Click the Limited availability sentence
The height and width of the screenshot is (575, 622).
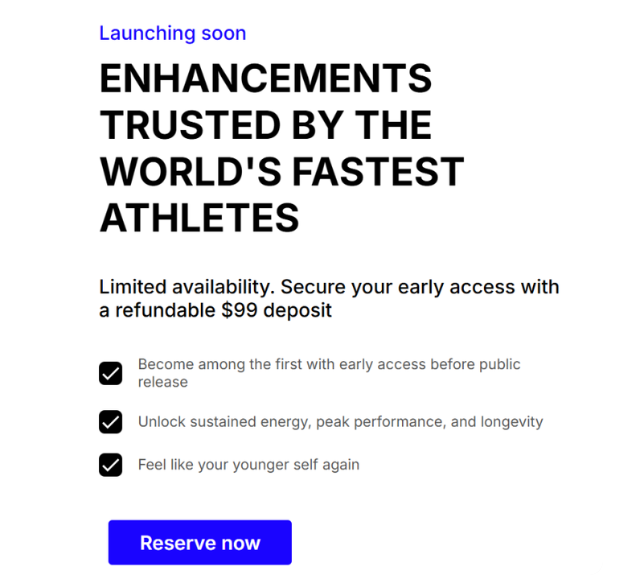pyautogui.click(x=187, y=287)
